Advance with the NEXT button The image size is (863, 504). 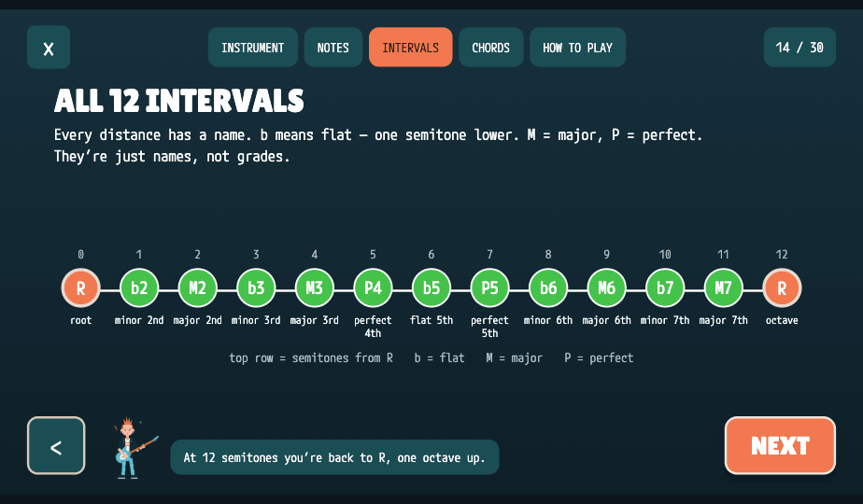(x=780, y=446)
